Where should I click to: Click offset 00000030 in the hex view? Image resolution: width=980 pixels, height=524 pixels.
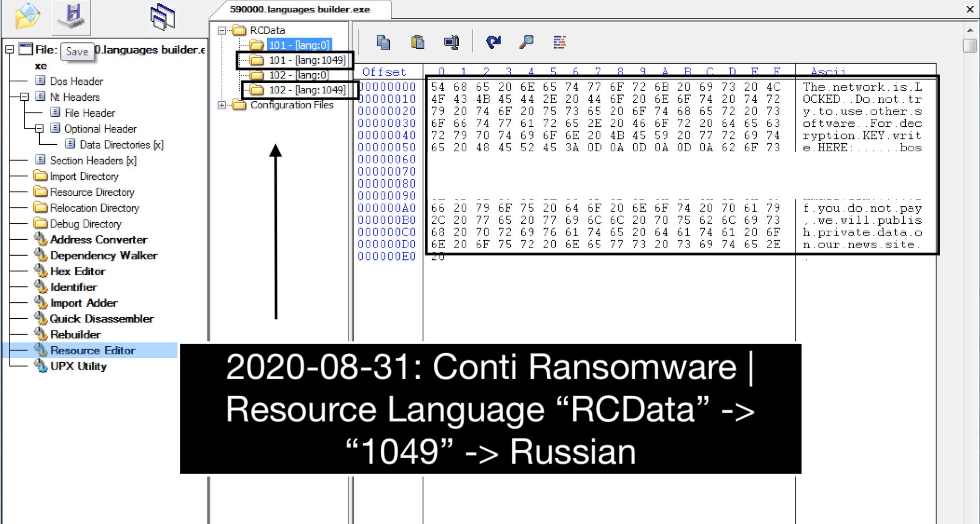pyautogui.click(x=387, y=124)
